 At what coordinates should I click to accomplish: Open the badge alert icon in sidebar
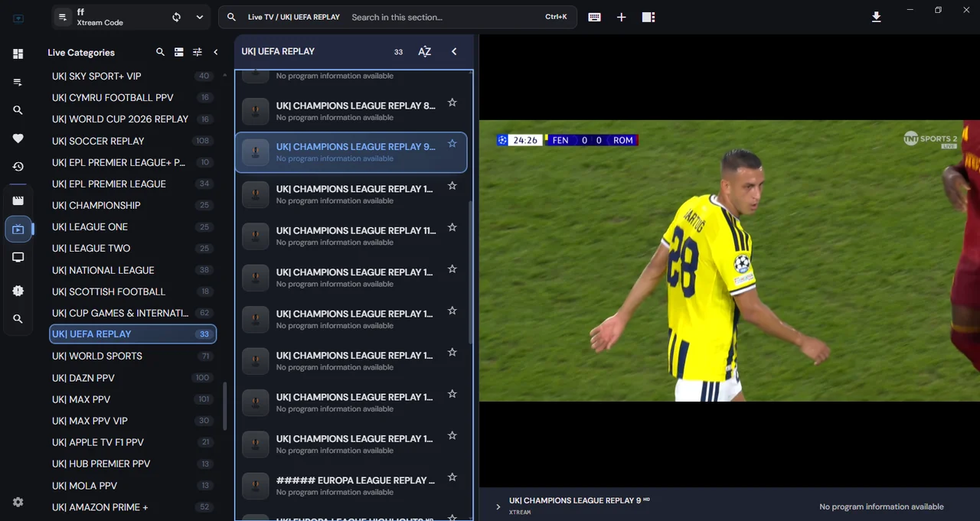(x=18, y=291)
